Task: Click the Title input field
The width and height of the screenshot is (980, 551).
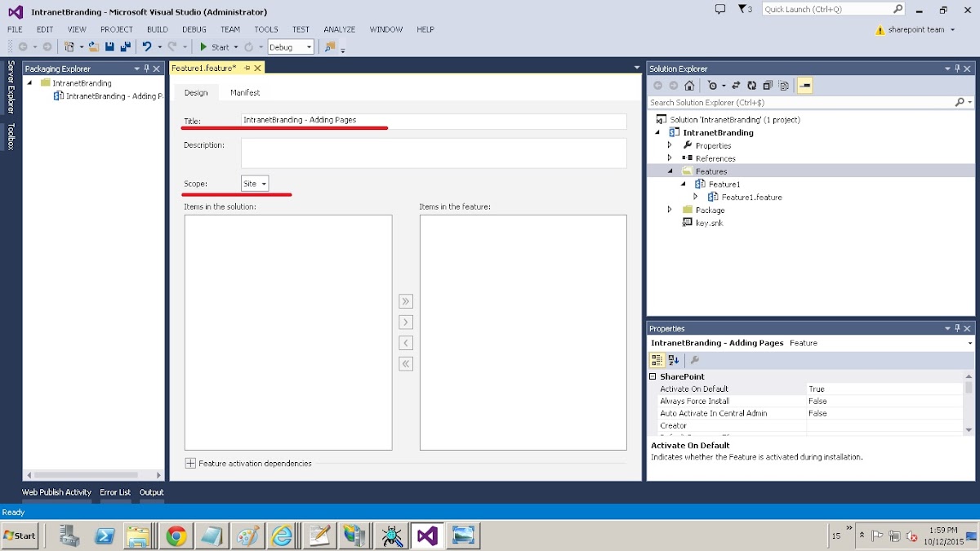Action: (x=434, y=121)
